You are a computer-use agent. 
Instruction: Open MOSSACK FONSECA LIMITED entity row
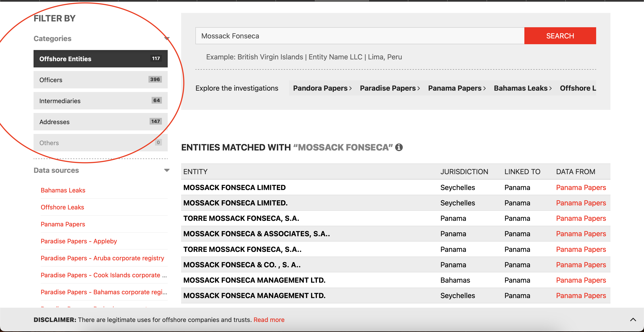234,188
